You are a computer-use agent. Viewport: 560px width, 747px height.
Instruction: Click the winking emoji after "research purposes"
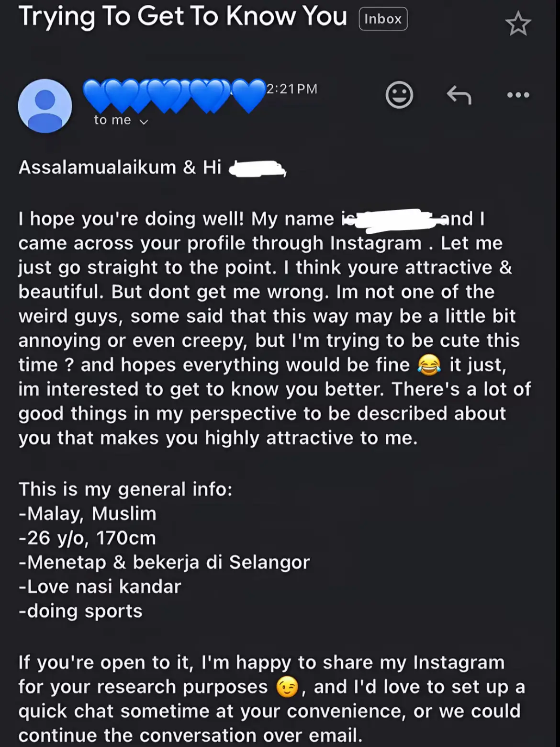[x=287, y=688]
